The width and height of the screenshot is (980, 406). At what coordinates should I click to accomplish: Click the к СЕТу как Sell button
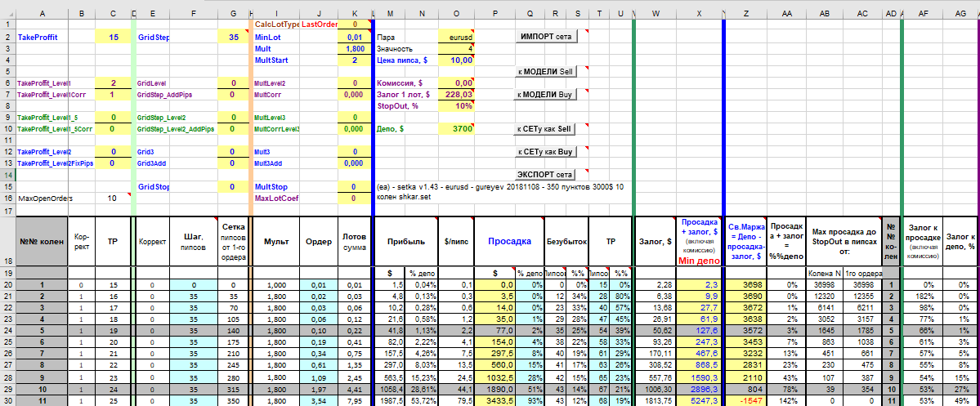543,129
